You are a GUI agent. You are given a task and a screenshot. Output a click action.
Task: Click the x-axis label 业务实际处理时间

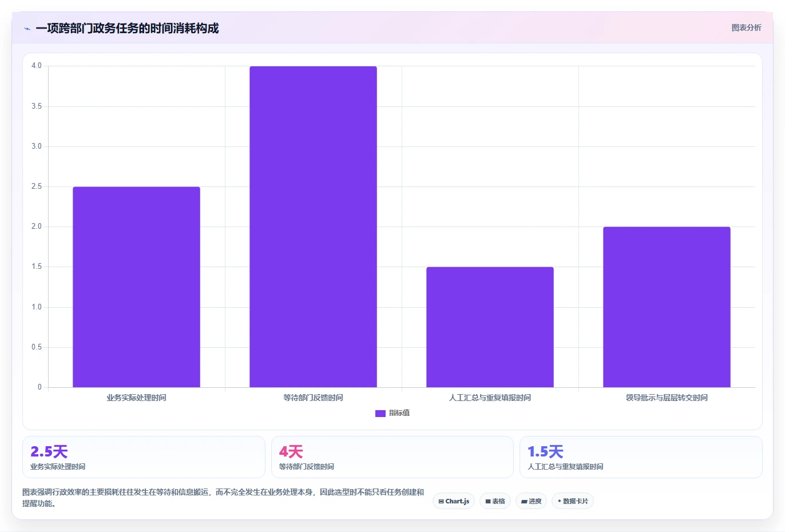(x=136, y=398)
